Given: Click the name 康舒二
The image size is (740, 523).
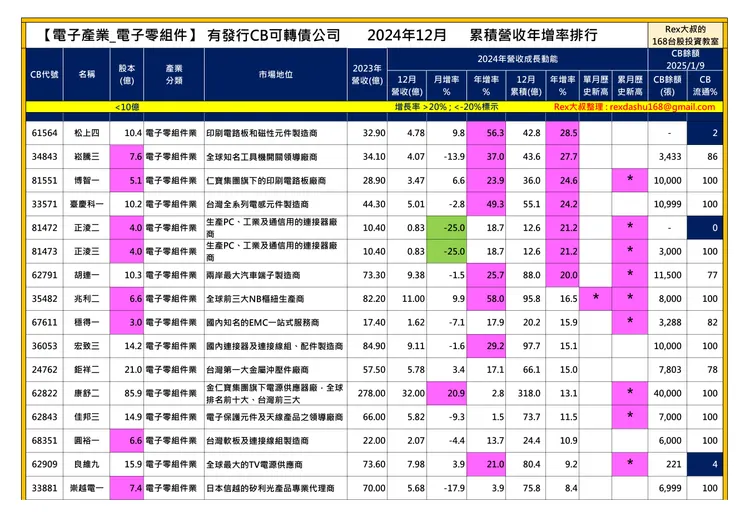Looking at the screenshot, I should click(87, 393).
